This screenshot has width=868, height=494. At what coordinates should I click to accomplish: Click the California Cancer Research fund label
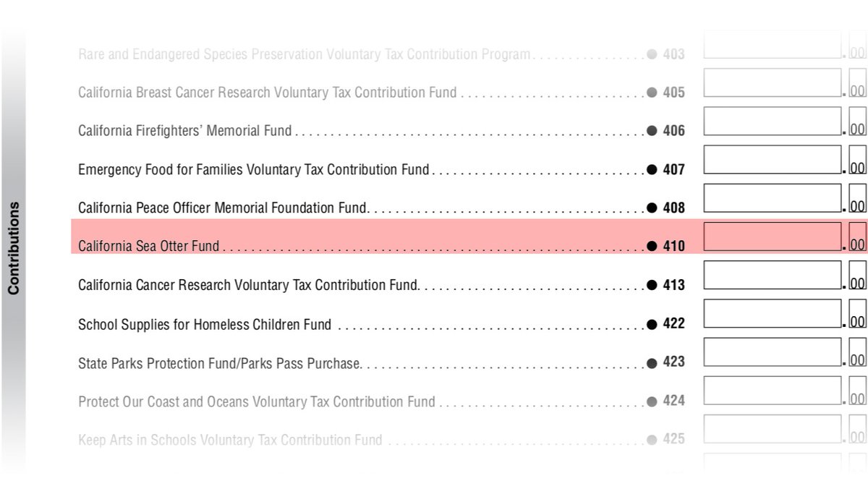click(249, 285)
